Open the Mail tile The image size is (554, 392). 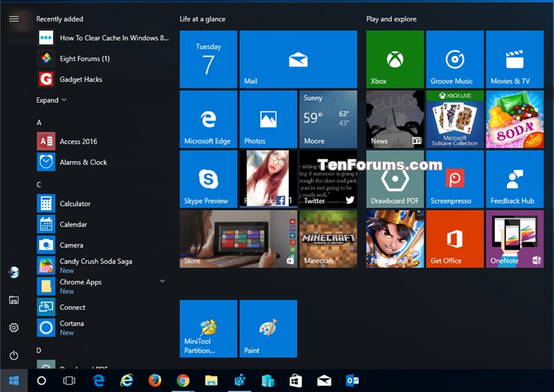point(298,59)
